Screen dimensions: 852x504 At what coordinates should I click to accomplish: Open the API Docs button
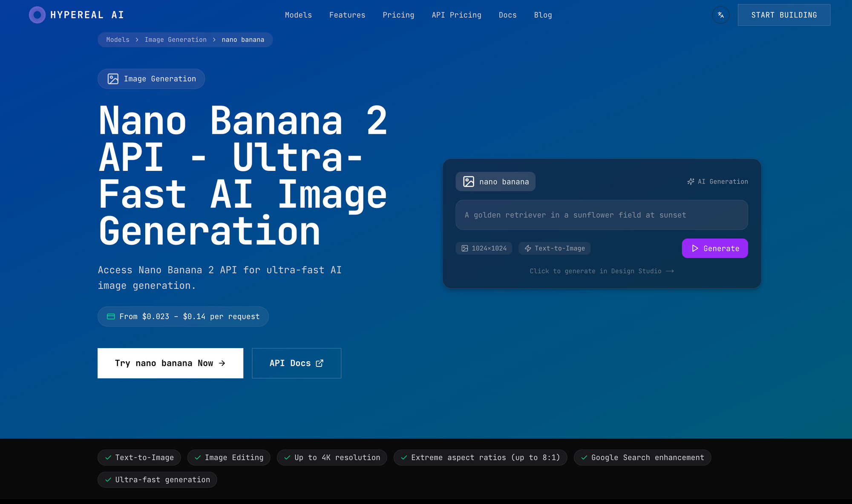pos(296,363)
